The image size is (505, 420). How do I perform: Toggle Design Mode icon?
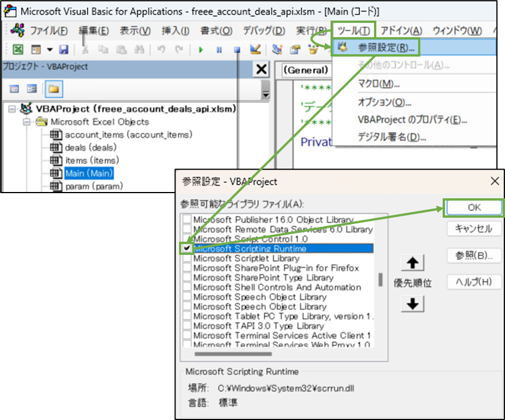(256, 49)
